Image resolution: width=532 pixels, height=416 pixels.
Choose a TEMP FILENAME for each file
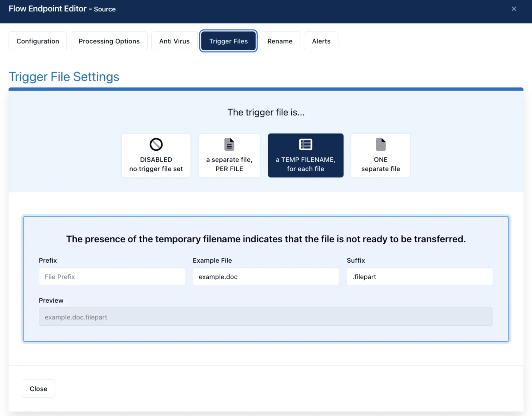click(x=305, y=155)
